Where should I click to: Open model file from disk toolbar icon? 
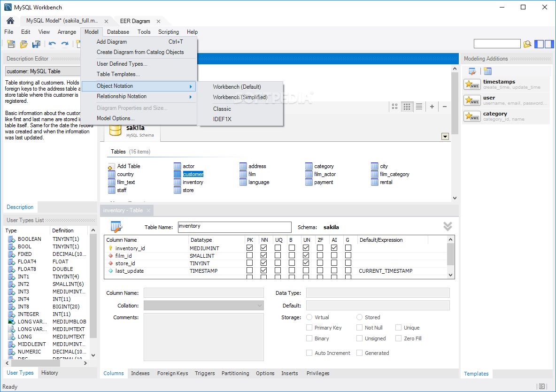[x=24, y=44]
